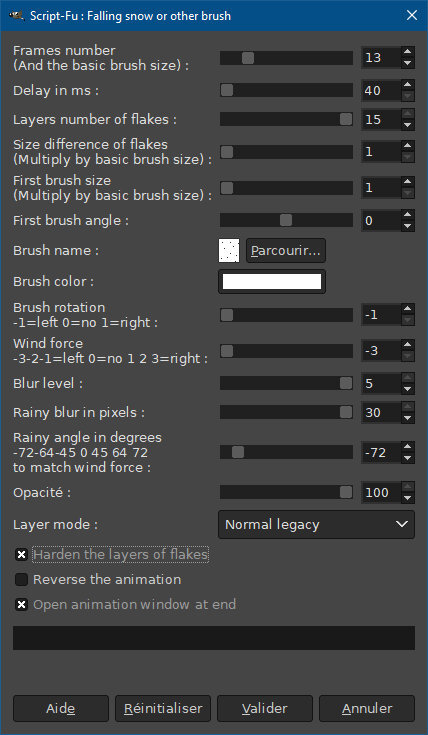This screenshot has height=735, width=428.
Task: Open the Layer mode dropdown
Action: pyautogui.click(x=316, y=525)
